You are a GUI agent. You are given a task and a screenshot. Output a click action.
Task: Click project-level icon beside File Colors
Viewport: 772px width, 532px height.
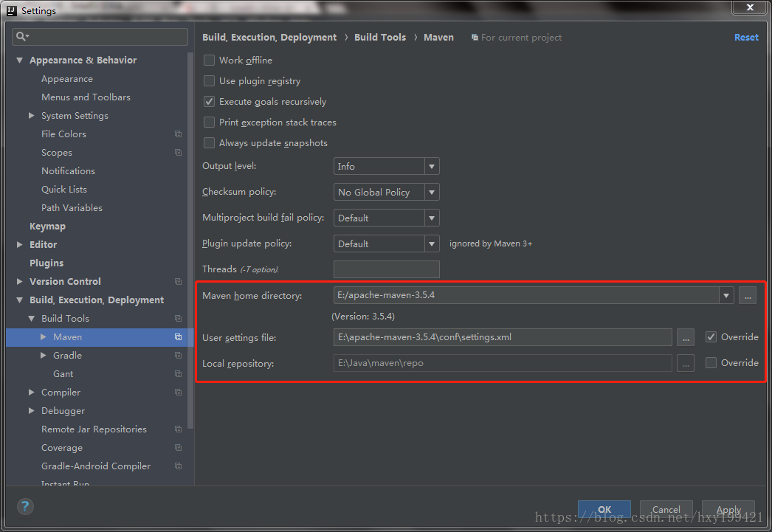[178, 134]
